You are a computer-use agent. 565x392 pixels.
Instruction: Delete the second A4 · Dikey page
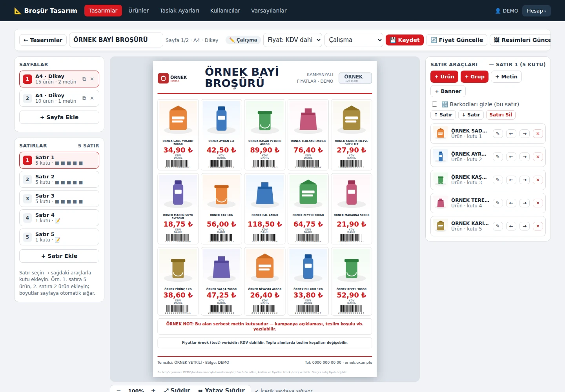coord(92,98)
